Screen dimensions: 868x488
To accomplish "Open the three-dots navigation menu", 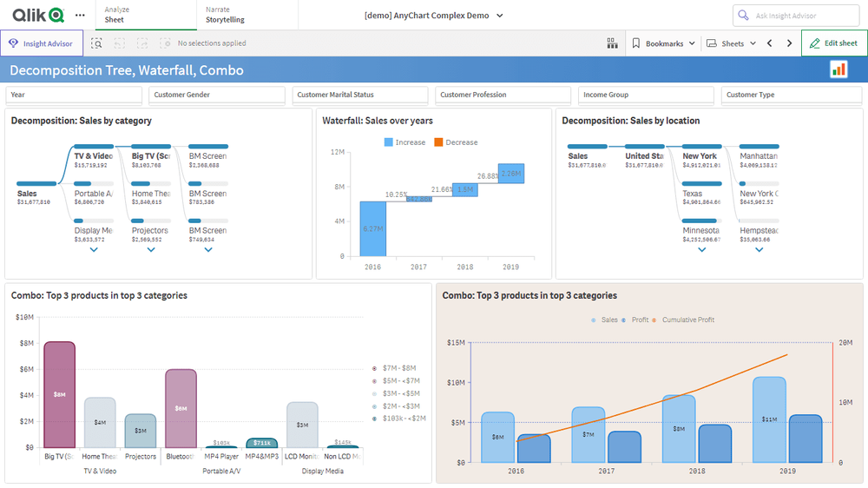I will click(x=80, y=16).
